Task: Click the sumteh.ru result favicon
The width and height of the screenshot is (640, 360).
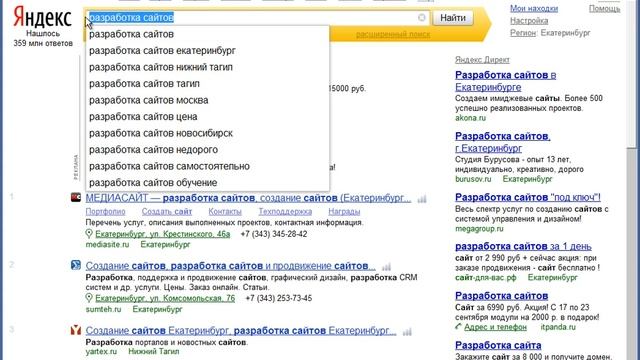Action: click(76, 265)
